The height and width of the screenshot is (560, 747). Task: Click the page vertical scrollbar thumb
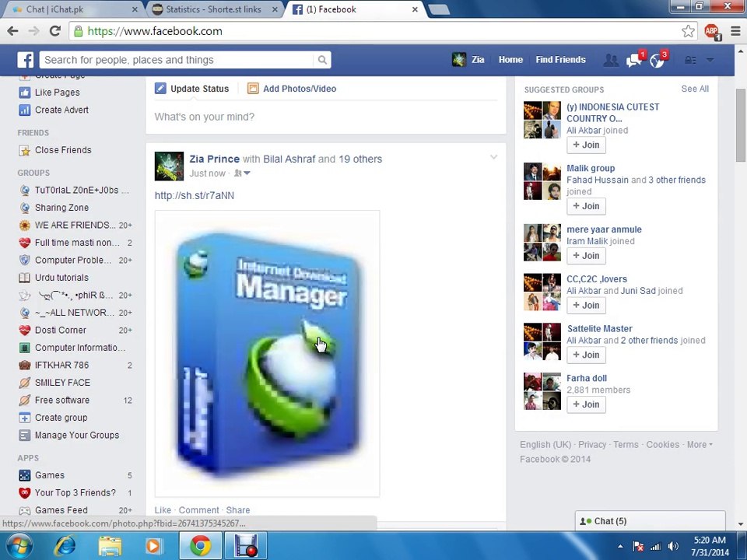tap(741, 125)
